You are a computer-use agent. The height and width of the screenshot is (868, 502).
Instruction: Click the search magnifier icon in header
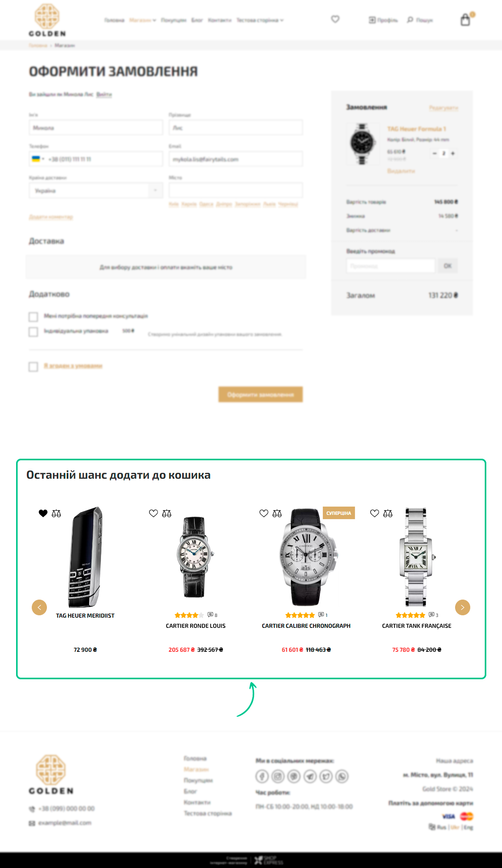(410, 20)
